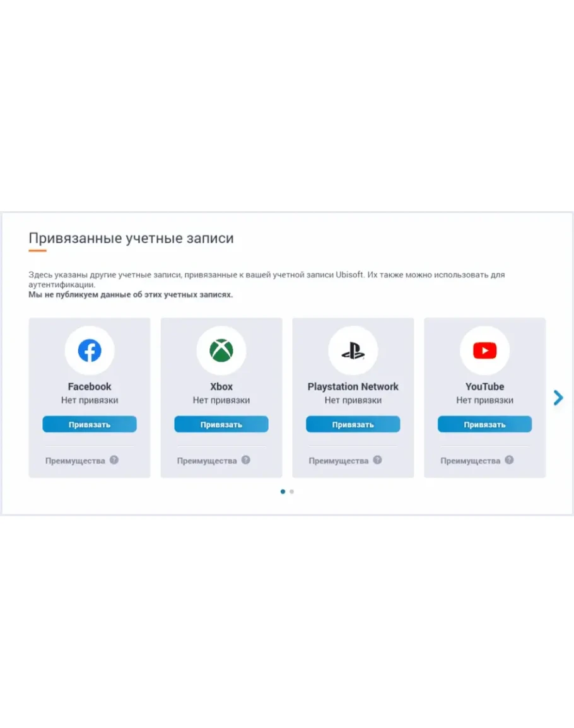The width and height of the screenshot is (574, 728).
Task: Open Преимущества link under Playstation Network
Action: (x=339, y=461)
